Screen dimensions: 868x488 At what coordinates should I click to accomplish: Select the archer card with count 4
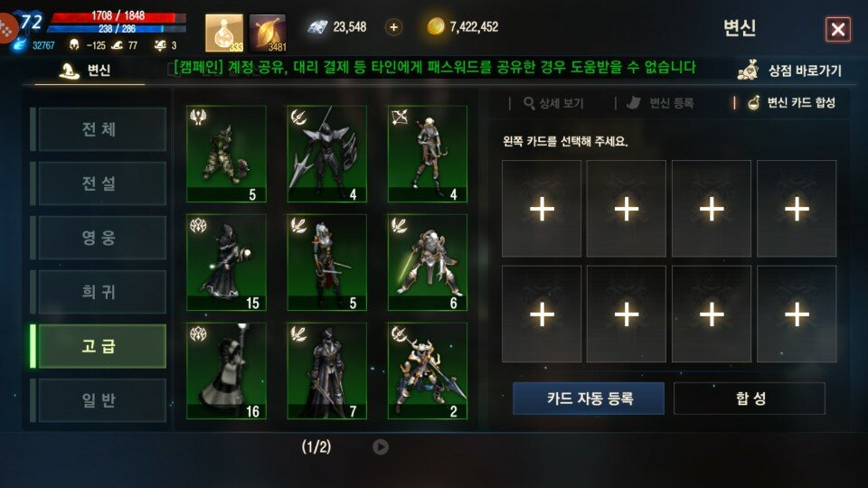[428, 154]
